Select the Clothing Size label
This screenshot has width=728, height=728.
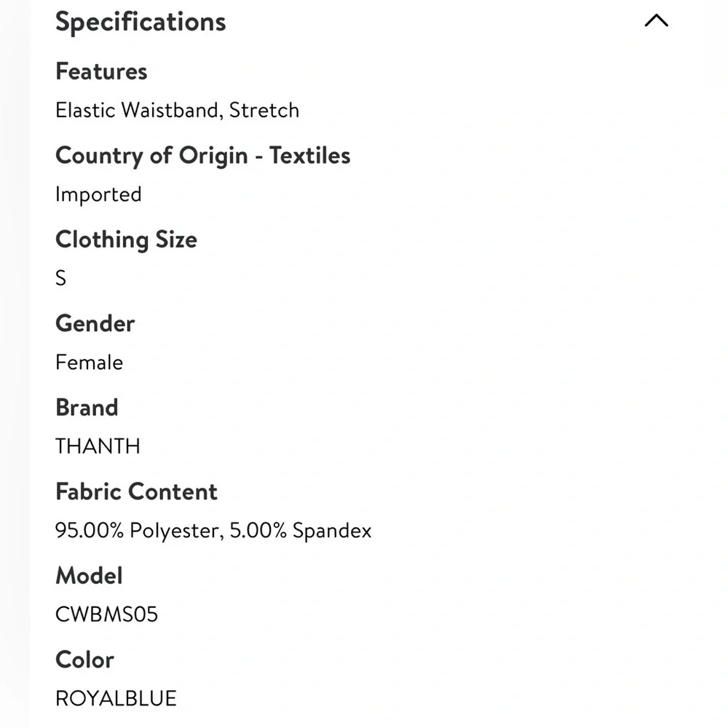pyautogui.click(x=126, y=240)
